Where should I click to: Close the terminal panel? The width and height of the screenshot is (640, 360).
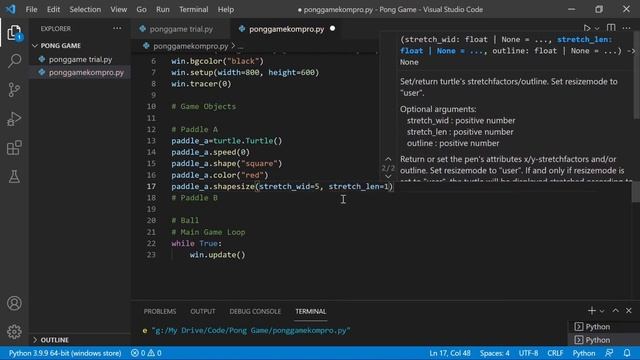click(x=629, y=311)
